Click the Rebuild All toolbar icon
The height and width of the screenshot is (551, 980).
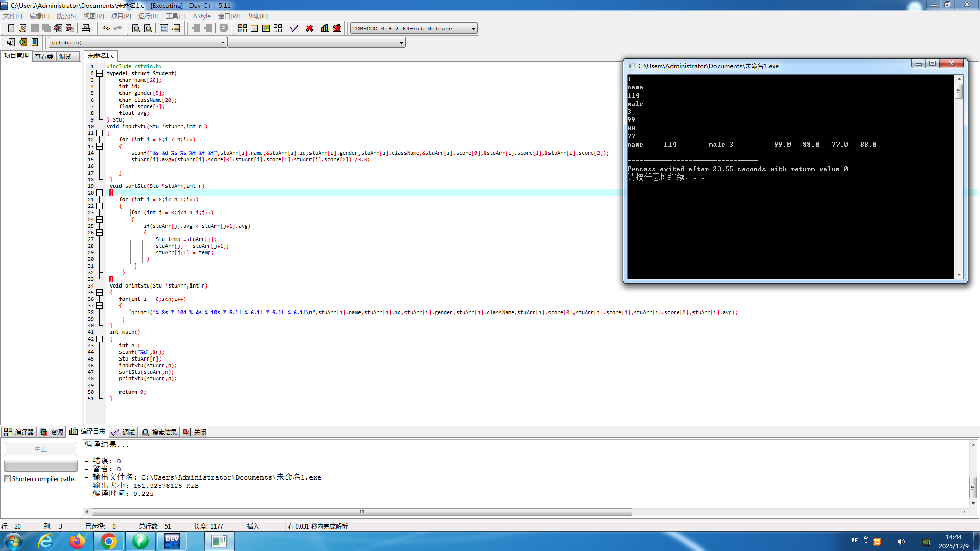[278, 28]
